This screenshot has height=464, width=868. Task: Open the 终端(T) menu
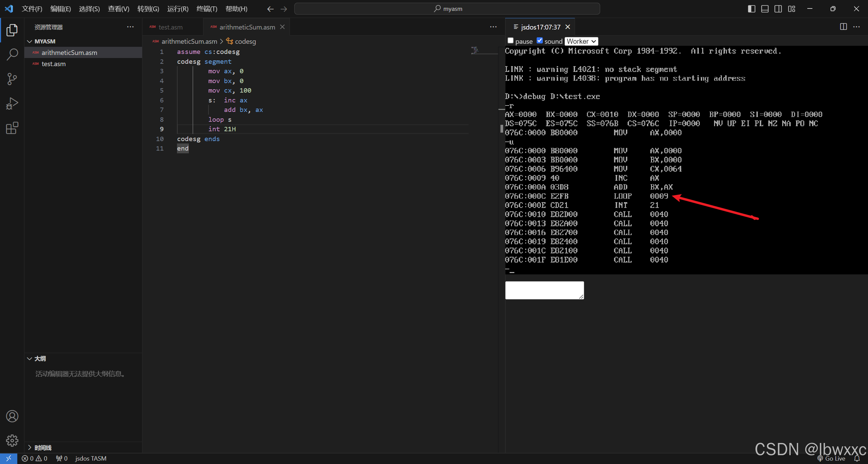[x=207, y=9]
